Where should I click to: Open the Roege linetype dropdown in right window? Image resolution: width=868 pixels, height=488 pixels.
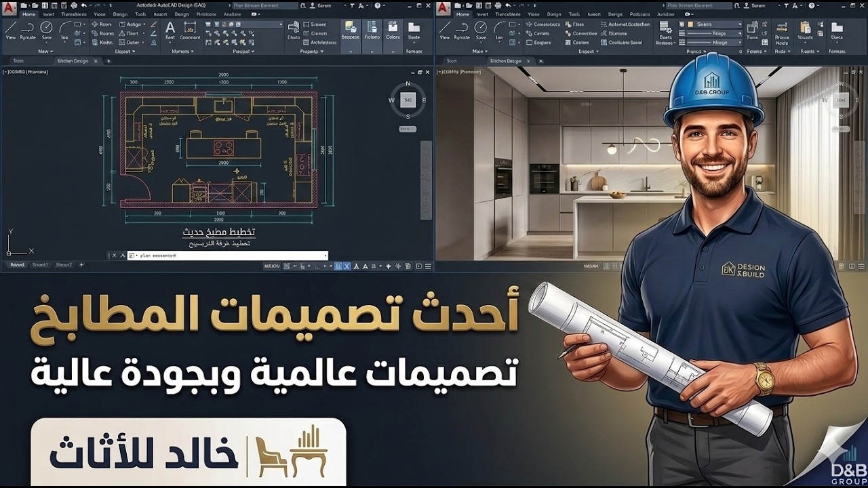(x=715, y=33)
